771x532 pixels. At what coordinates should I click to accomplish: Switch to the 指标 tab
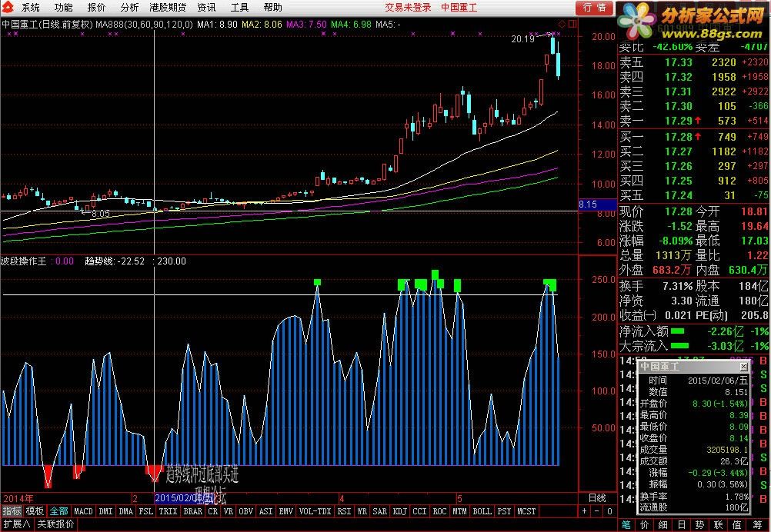12,511
